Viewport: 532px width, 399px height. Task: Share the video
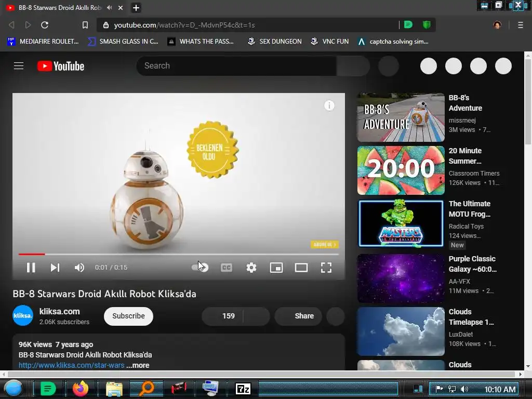[x=298, y=316]
